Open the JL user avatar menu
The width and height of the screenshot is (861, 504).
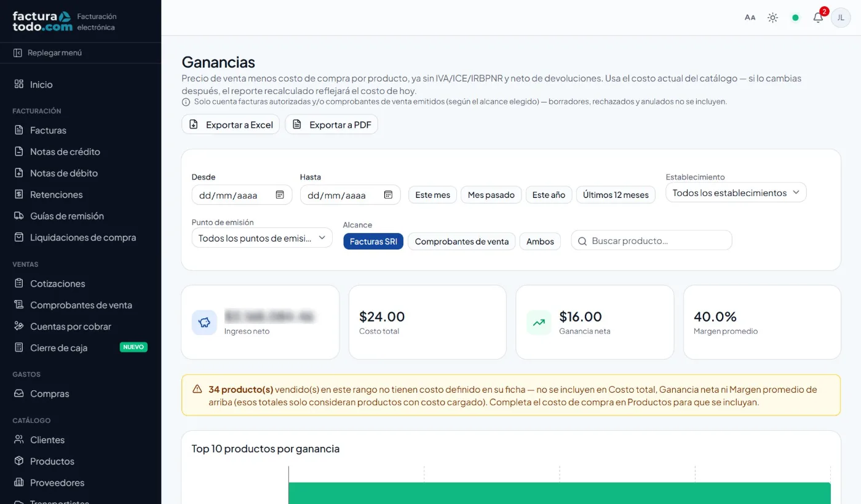pos(841,18)
